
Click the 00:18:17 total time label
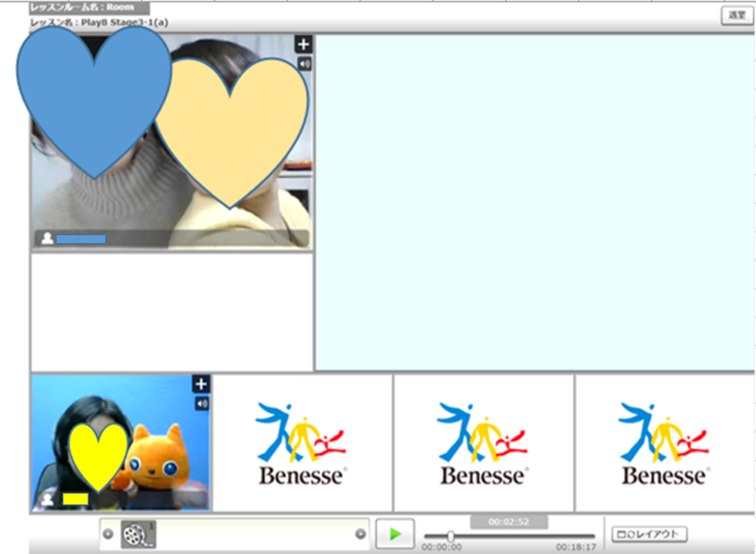coord(576,547)
